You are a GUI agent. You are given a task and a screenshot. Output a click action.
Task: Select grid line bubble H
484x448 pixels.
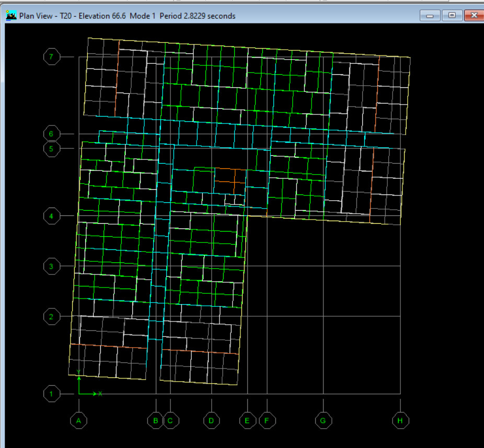coord(400,420)
